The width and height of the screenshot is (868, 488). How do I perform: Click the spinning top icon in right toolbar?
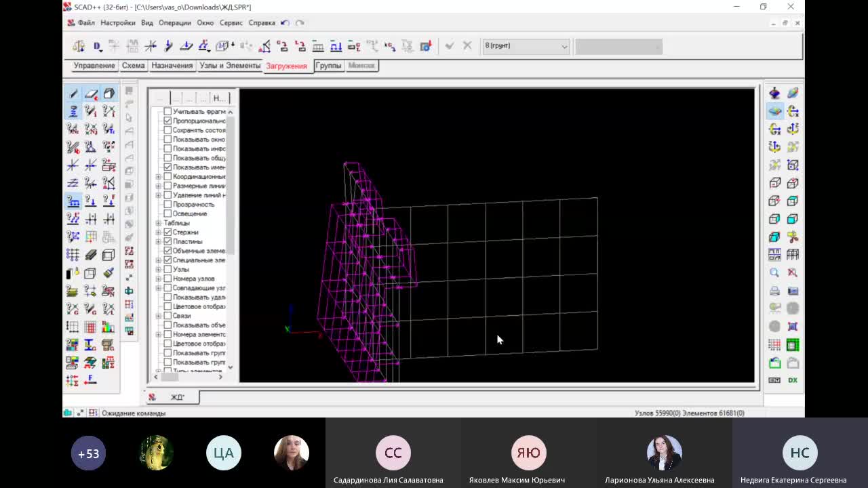point(774,93)
